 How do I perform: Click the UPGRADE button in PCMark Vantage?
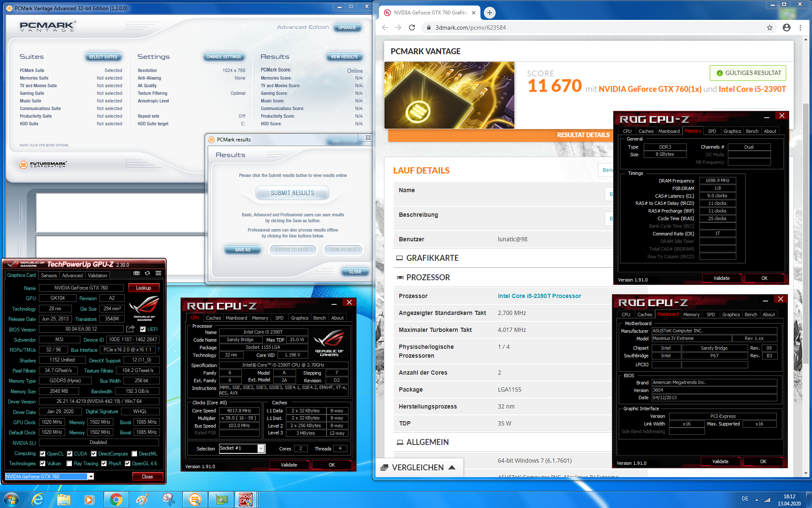347,28
